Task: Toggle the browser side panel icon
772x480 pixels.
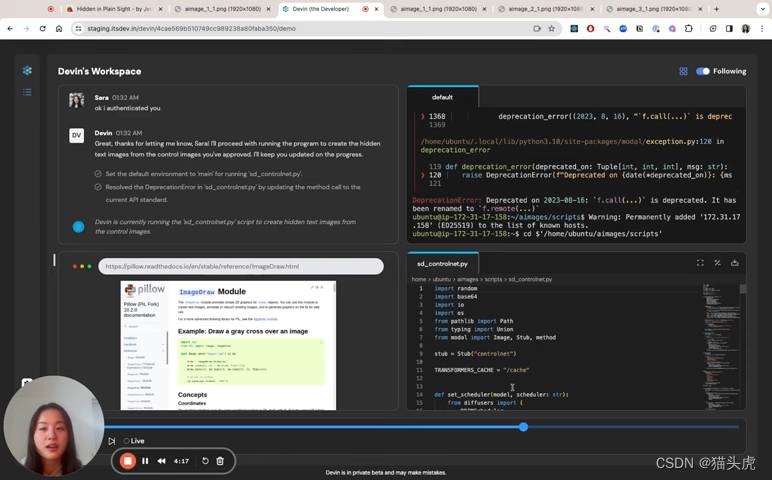Action: click(x=729, y=29)
